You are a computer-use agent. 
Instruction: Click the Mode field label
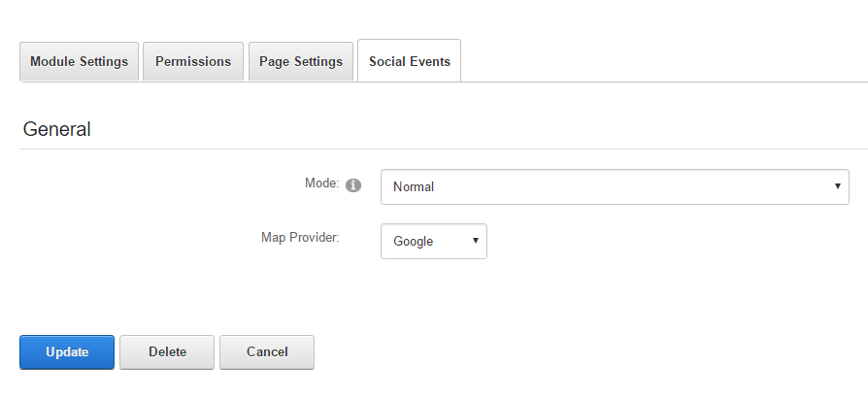pos(320,183)
